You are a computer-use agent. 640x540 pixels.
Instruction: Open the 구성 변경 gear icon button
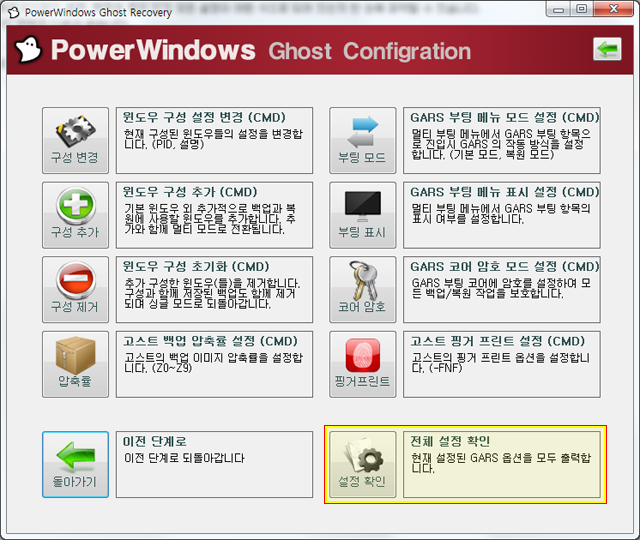pos(76,140)
